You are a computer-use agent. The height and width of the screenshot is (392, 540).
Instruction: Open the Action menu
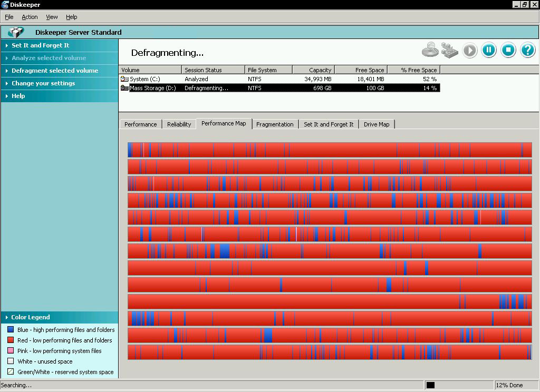pyautogui.click(x=30, y=17)
